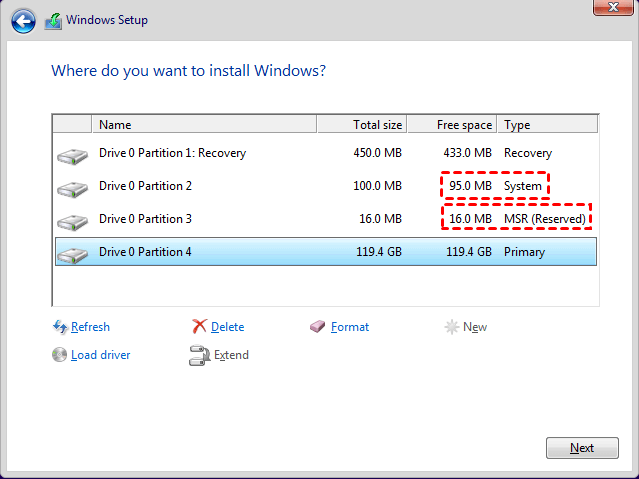Sort by the Type column header
This screenshot has width=639, height=479.
coord(547,125)
